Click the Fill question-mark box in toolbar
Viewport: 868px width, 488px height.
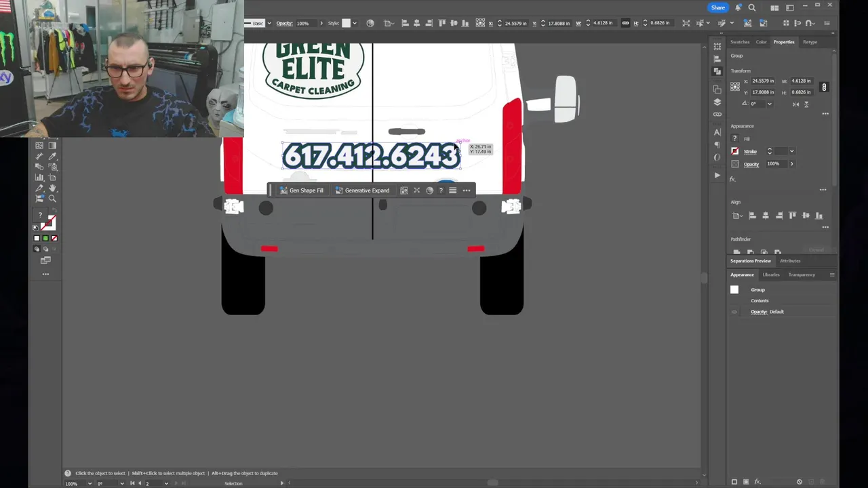tap(41, 215)
